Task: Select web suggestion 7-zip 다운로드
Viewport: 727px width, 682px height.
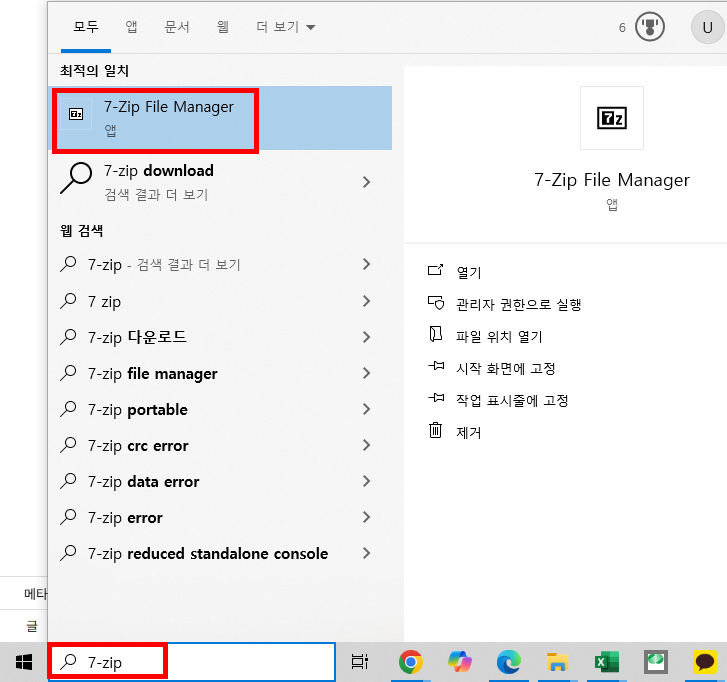Action: coord(220,337)
